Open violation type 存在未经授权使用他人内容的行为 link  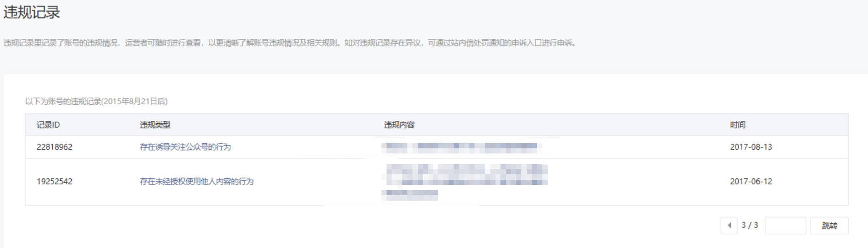[x=197, y=181]
